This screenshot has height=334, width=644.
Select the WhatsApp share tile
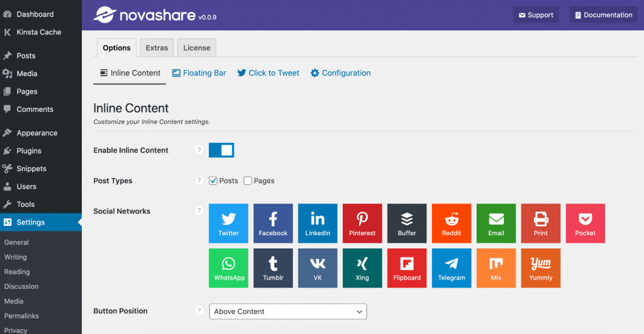point(228,268)
